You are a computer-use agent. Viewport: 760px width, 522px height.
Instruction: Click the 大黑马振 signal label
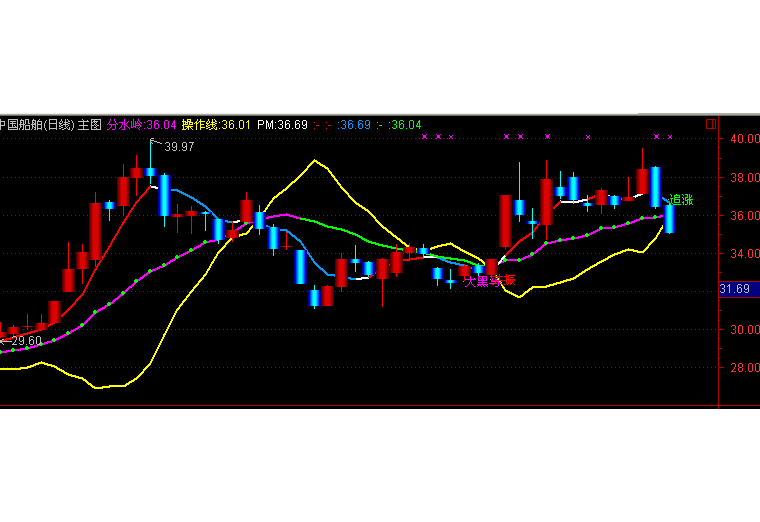(x=490, y=281)
